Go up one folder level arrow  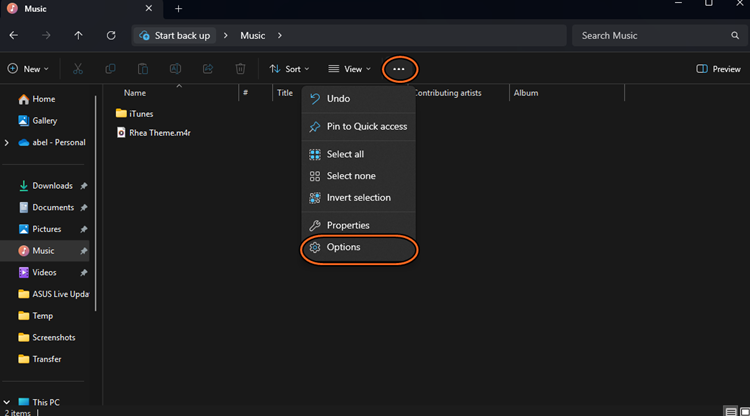[78, 35]
